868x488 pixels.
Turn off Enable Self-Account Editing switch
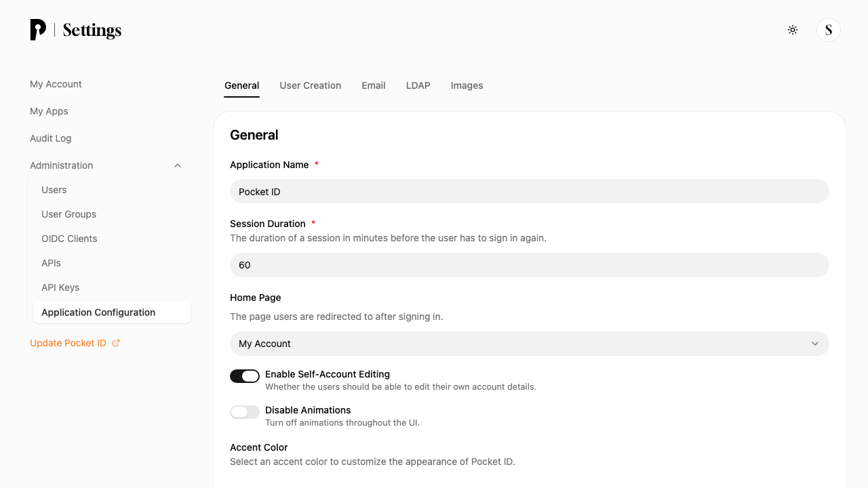pyautogui.click(x=245, y=376)
